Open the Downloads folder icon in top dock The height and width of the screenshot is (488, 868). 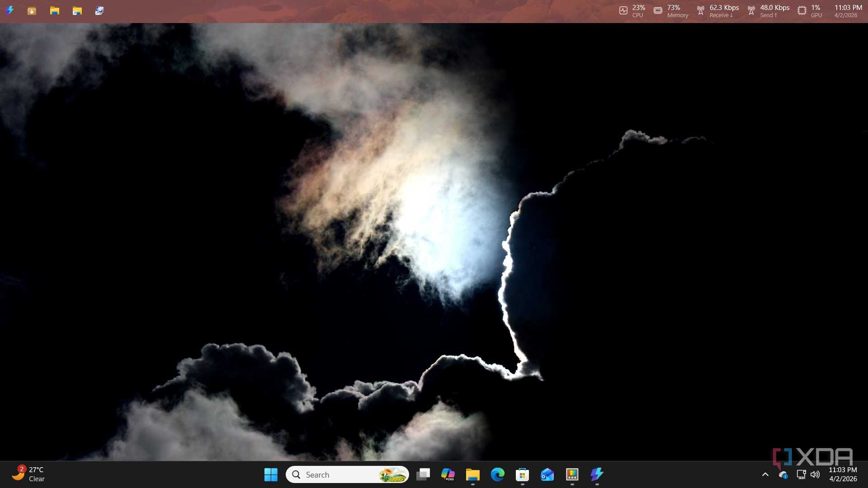(32, 11)
